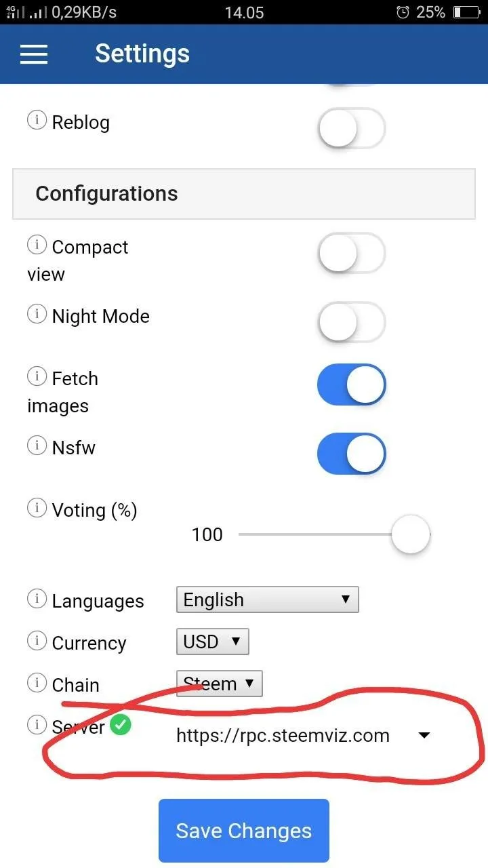Viewport: 488px width, 868px height.
Task: Tap the green check icon next to Server
Action: pyautogui.click(x=121, y=725)
